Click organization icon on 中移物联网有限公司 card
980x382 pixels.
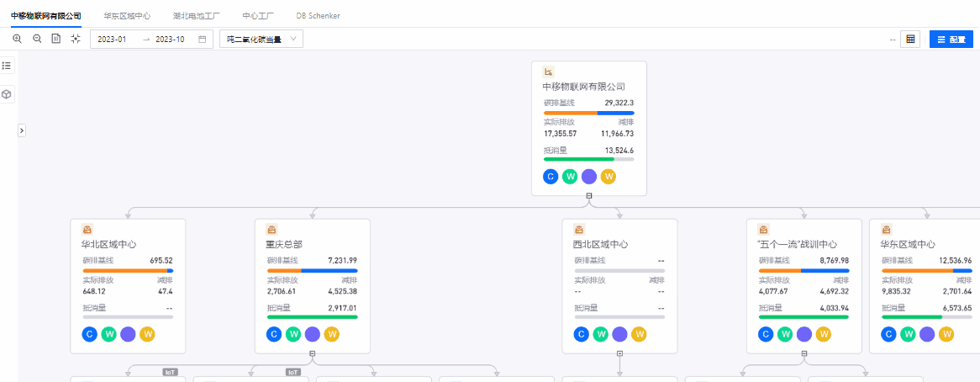coord(548,72)
